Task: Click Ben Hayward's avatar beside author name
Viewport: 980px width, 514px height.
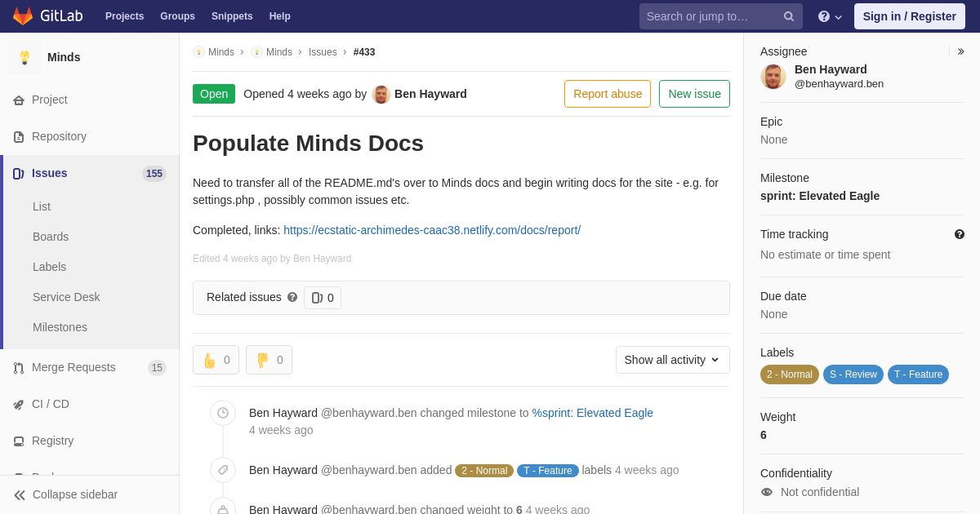Action: pyautogui.click(x=381, y=94)
